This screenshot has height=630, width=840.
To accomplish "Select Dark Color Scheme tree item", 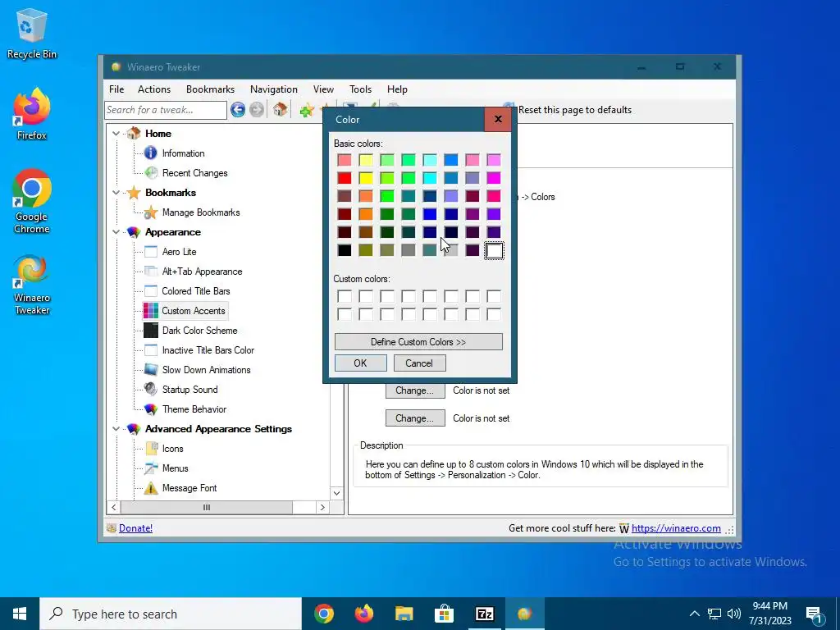I will coord(200,331).
